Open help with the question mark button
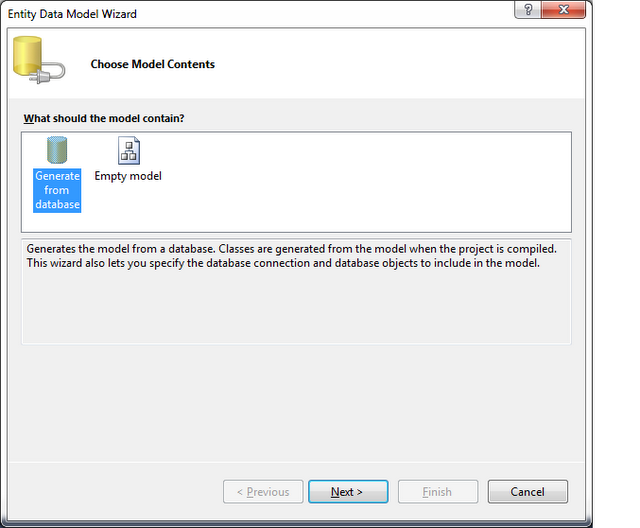The width and height of the screenshot is (640, 528). point(528,9)
